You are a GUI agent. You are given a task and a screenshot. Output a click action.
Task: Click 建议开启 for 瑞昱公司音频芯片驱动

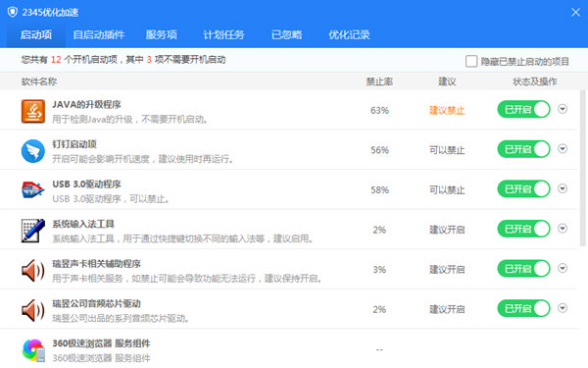(x=447, y=309)
